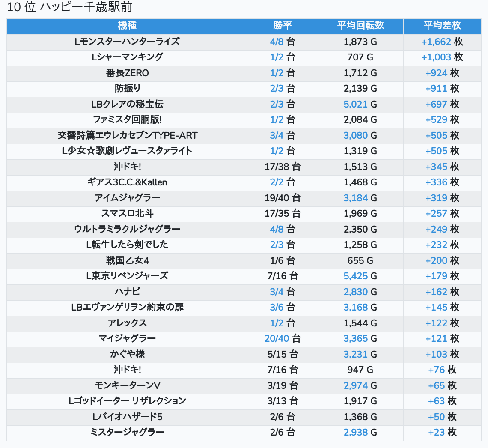Click ギアス3C.C.&Kallen machine name
Image resolution: width=488 pixels, height=448 pixels.
127,182
